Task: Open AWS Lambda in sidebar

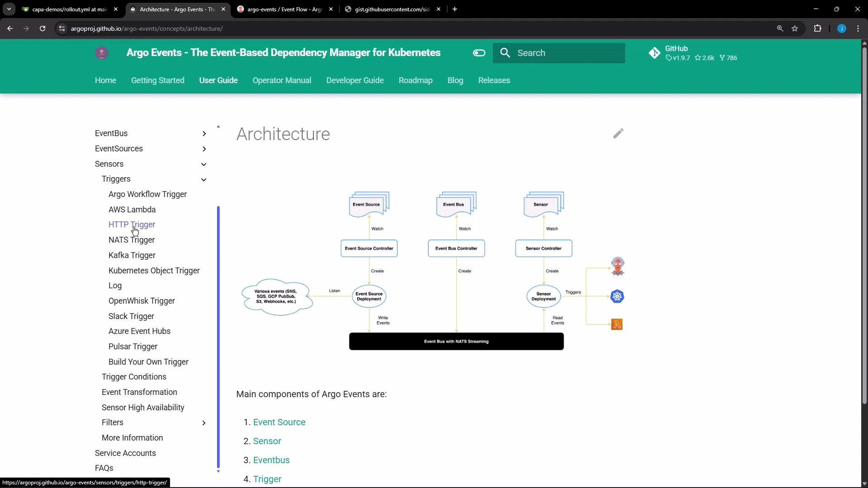Action: pyautogui.click(x=132, y=210)
